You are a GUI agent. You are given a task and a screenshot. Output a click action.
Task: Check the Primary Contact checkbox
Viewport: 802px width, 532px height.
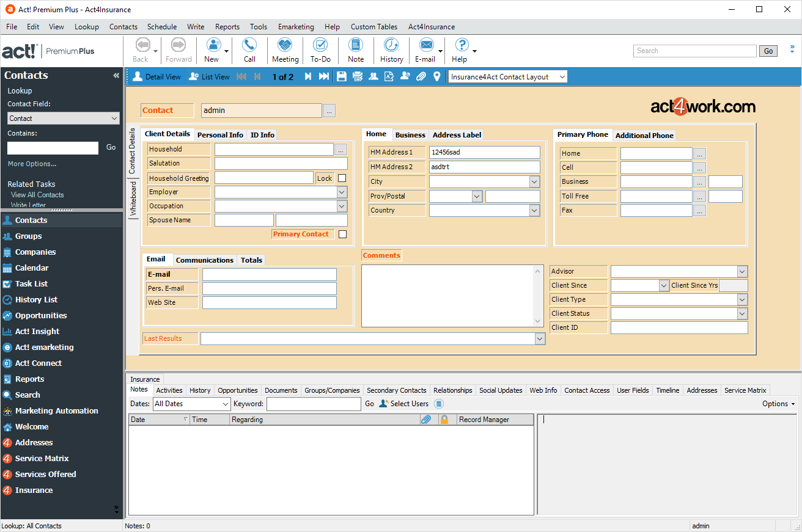[x=342, y=234]
